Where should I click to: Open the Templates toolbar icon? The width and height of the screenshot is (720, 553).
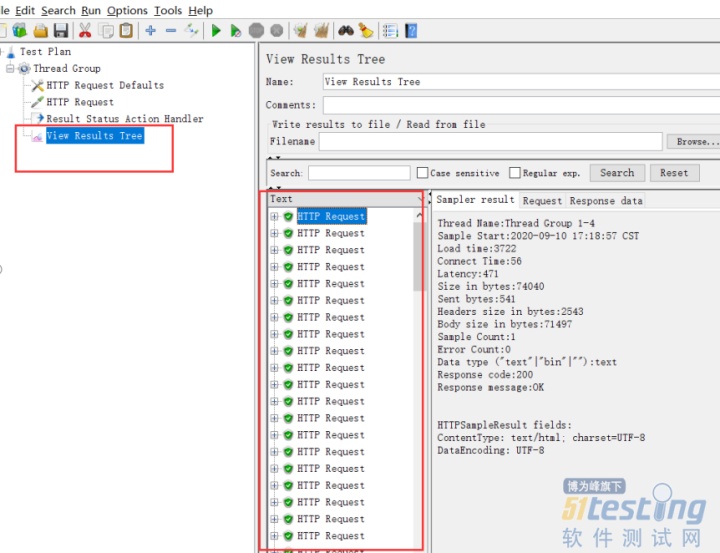click(x=20, y=31)
